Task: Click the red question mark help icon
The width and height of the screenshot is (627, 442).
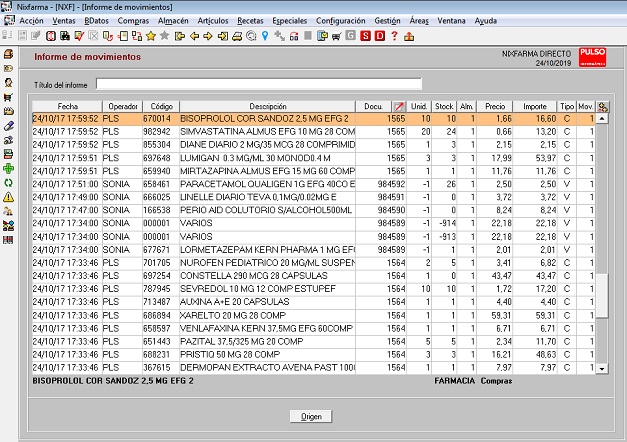Action: point(394,36)
